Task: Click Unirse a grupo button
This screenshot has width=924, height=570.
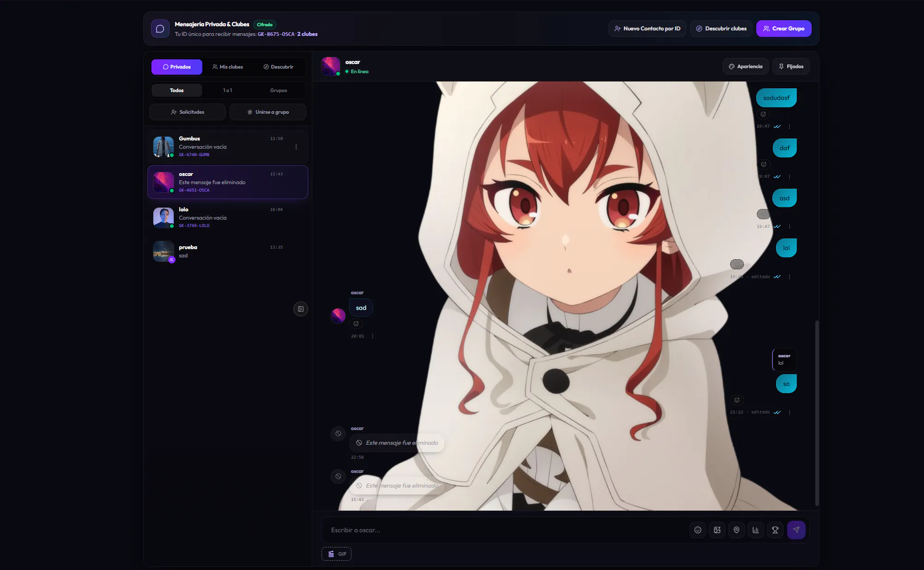Action: coord(268,112)
